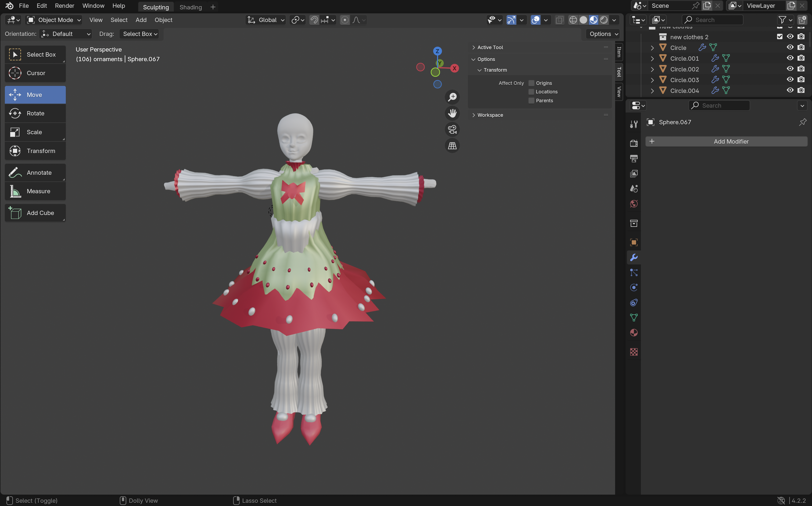This screenshot has width=812, height=506.
Task: Select the Rotate tool
Action: pyautogui.click(x=35, y=114)
